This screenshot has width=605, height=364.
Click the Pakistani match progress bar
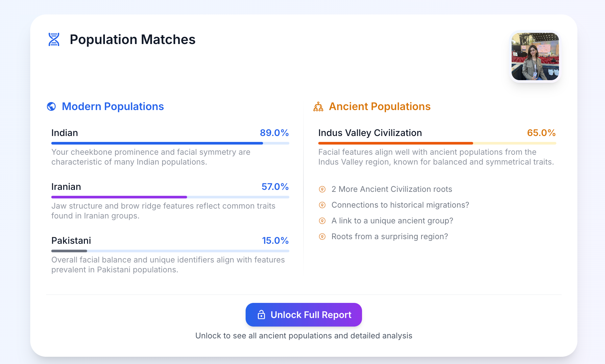point(170,251)
